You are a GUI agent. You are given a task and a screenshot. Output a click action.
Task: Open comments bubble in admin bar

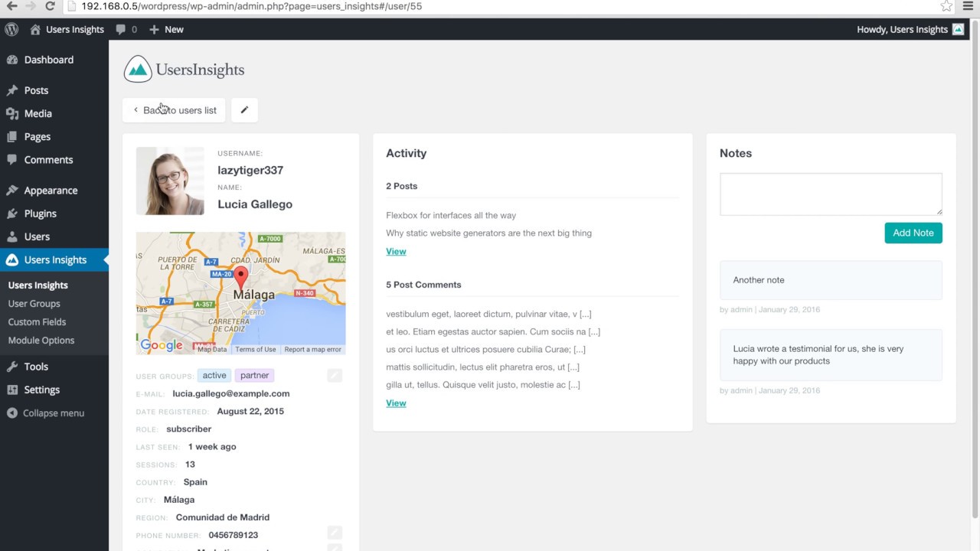126,29
